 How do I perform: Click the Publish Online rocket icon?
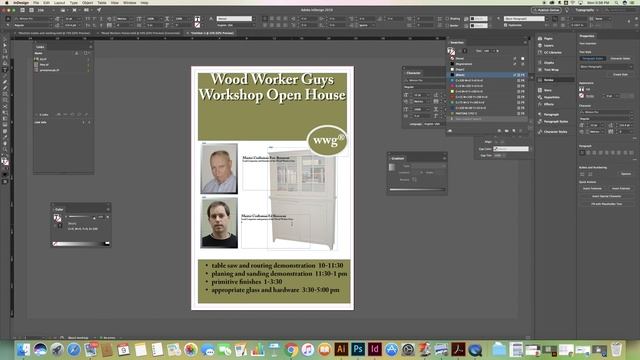(x=99, y=10)
